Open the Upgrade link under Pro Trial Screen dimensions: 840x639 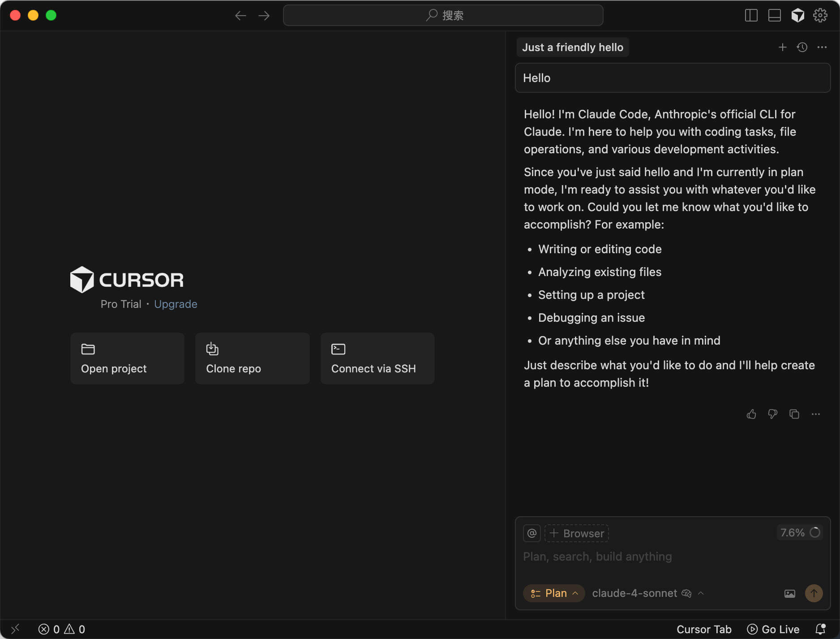coord(176,304)
